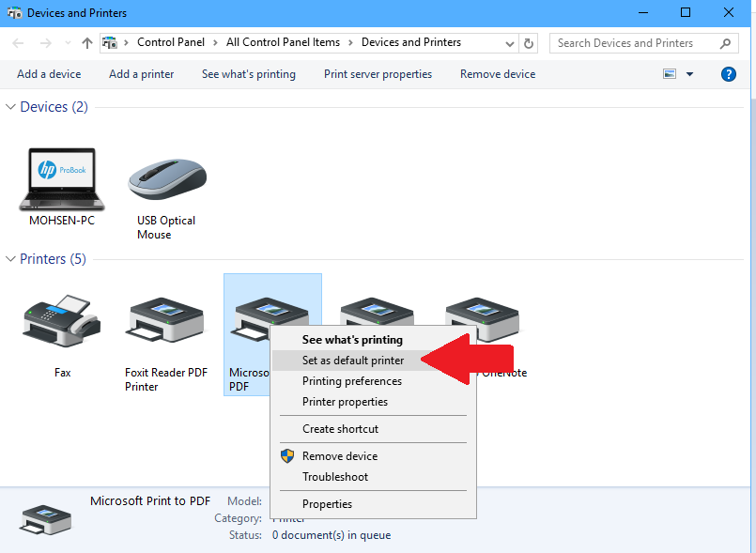756x553 pixels.
Task: Click the Search Devices and Printers field
Action: (x=643, y=43)
